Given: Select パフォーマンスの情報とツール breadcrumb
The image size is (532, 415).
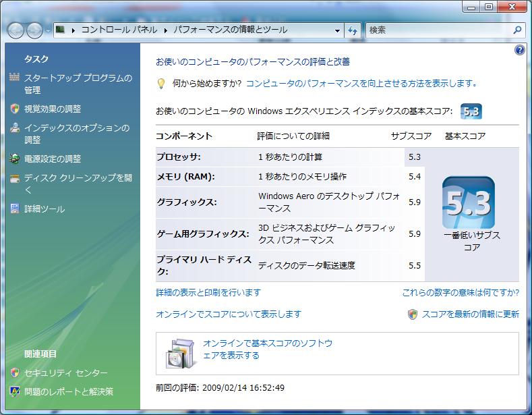Looking at the screenshot, I should 231,30.
